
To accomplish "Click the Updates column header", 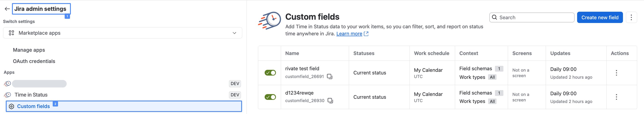I will pyautogui.click(x=560, y=53).
